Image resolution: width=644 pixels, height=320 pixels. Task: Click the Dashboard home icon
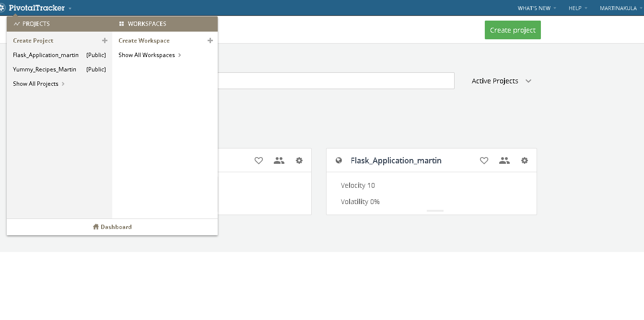pos(95,227)
